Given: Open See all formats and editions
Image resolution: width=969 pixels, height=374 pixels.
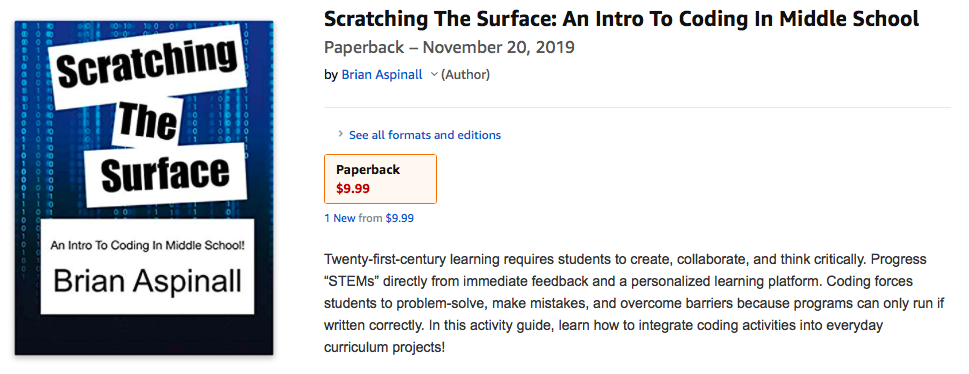Looking at the screenshot, I should click(x=425, y=135).
